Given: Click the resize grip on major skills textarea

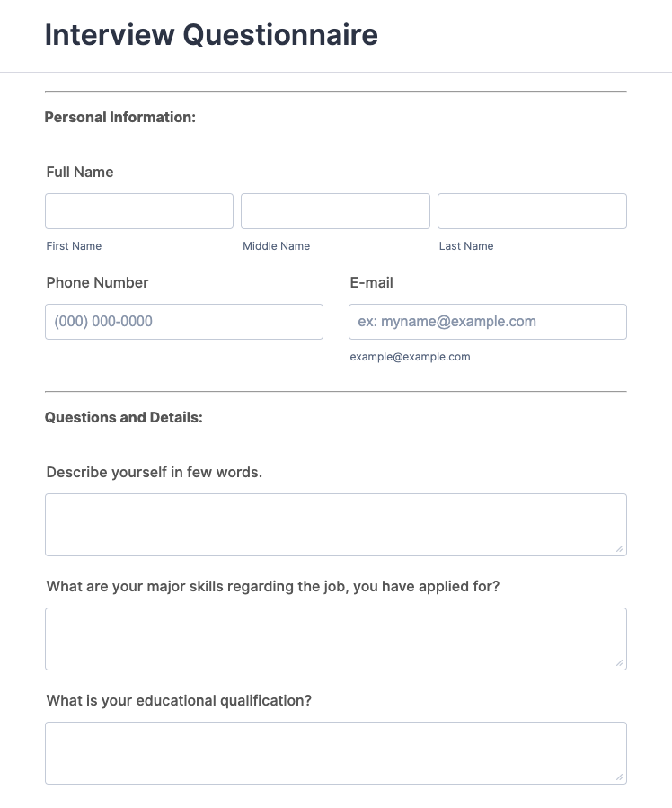Looking at the screenshot, I should click(x=620, y=663).
